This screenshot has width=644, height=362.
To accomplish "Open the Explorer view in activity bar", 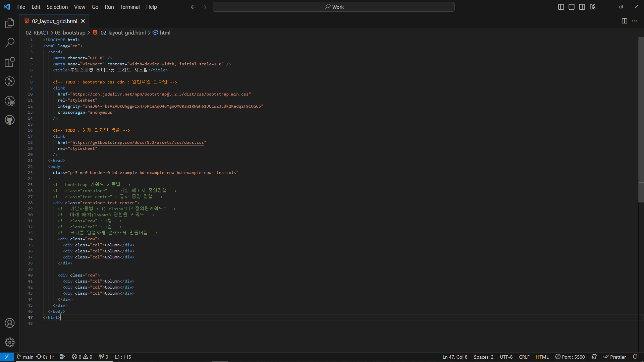I will 10,23.
